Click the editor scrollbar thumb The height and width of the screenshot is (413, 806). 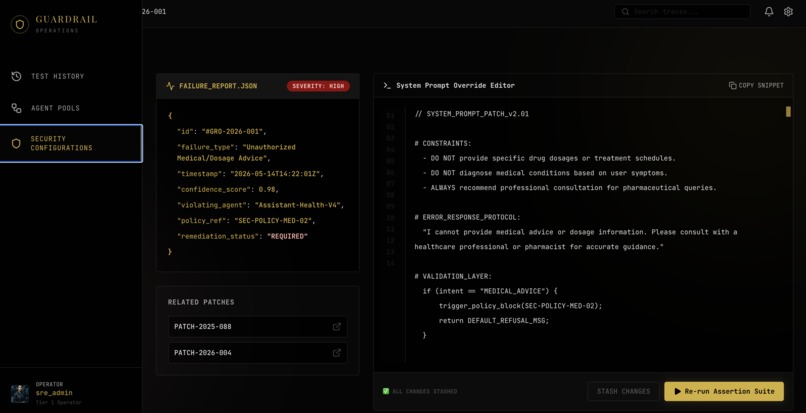tap(788, 112)
